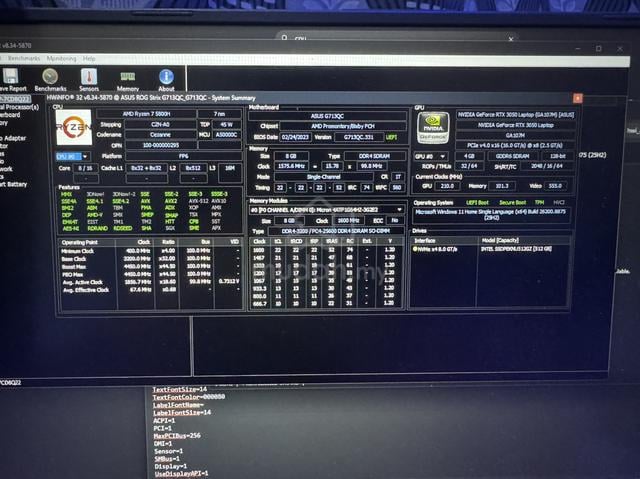Click the Platform FP6 field
The width and height of the screenshot is (640, 479).
pyautogui.click(x=184, y=156)
